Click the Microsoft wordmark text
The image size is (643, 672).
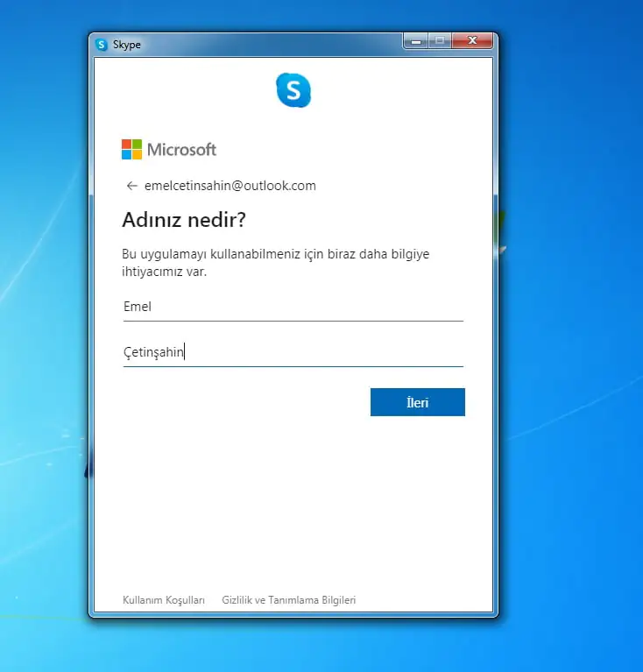(x=181, y=150)
